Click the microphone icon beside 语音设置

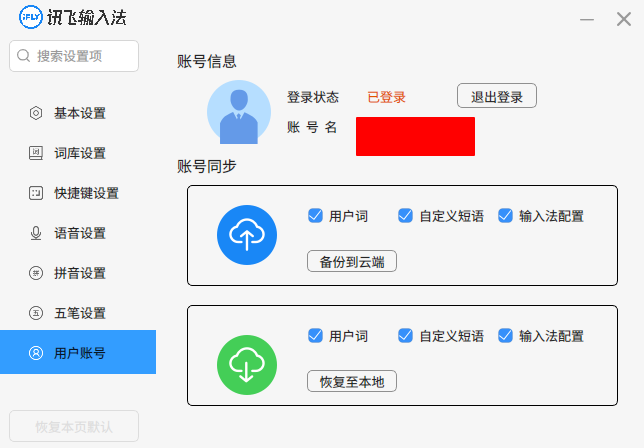click(x=36, y=233)
